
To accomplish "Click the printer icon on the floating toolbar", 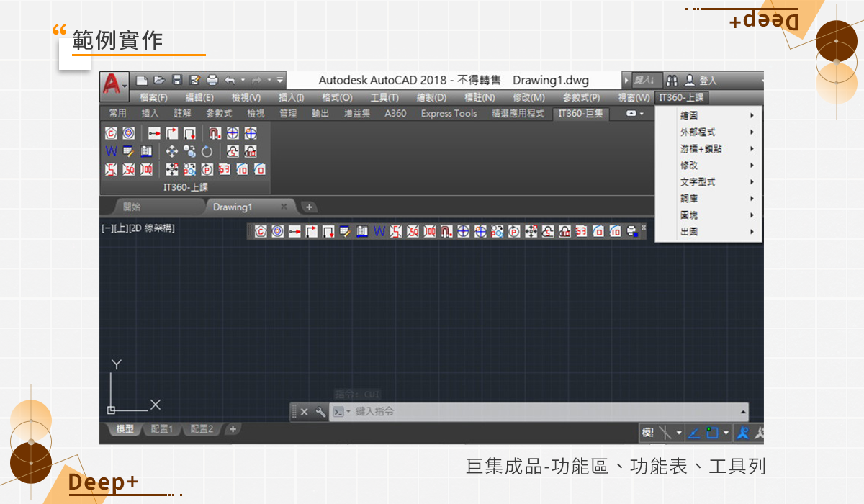I will click(x=631, y=231).
